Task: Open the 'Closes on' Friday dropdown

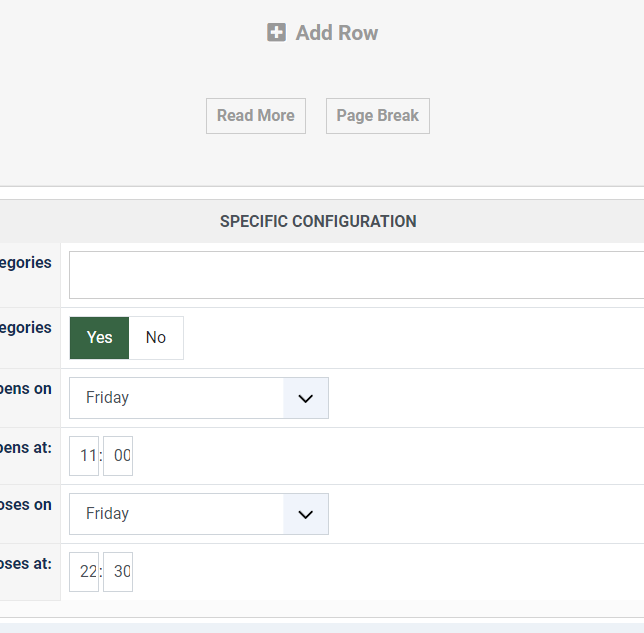Action: point(177,514)
